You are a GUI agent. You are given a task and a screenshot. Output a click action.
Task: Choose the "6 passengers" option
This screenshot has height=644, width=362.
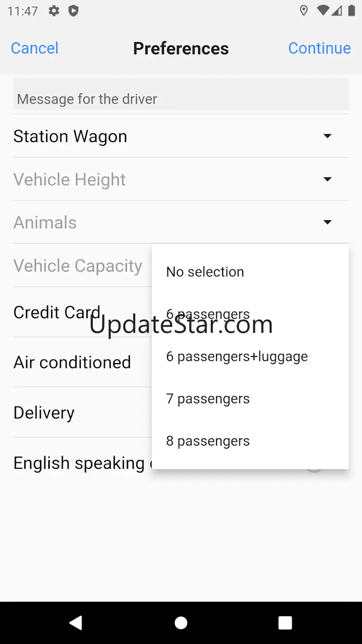pos(208,314)
